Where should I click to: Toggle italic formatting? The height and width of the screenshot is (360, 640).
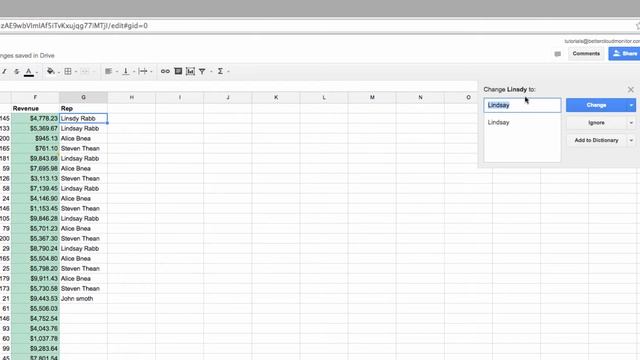pos(4,71)
